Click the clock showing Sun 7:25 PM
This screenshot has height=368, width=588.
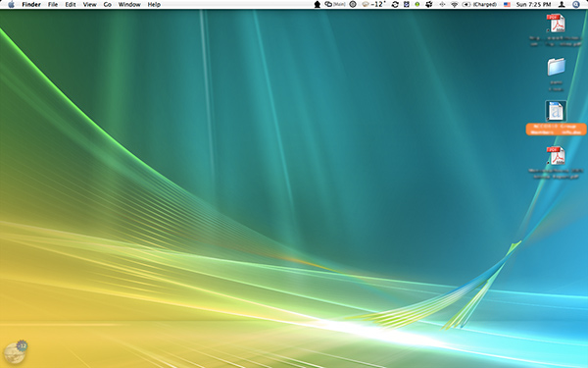click(x=534, y=5)
